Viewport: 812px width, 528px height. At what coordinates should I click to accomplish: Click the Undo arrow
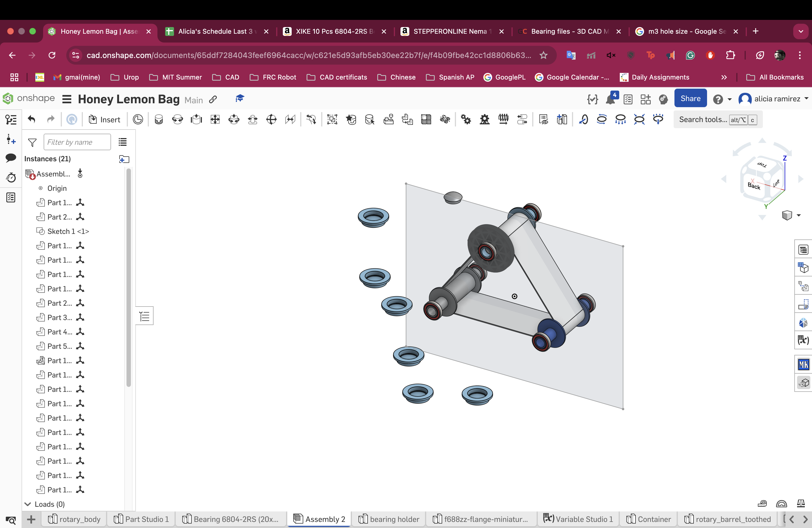pyautogui.click(x=31, y=119)
